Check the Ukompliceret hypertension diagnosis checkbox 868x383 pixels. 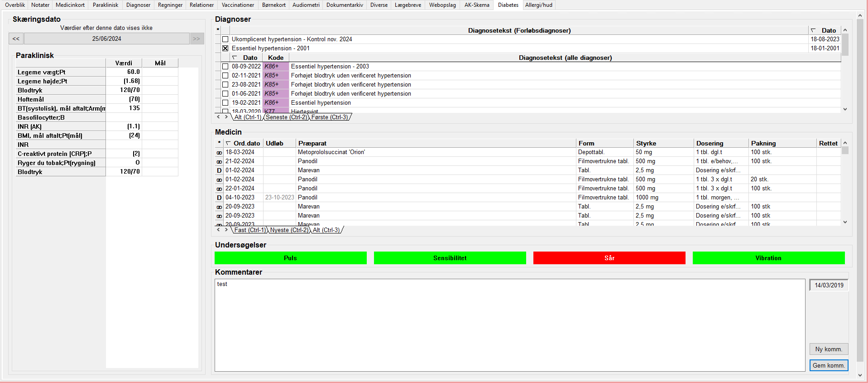[x=225, y=39]
